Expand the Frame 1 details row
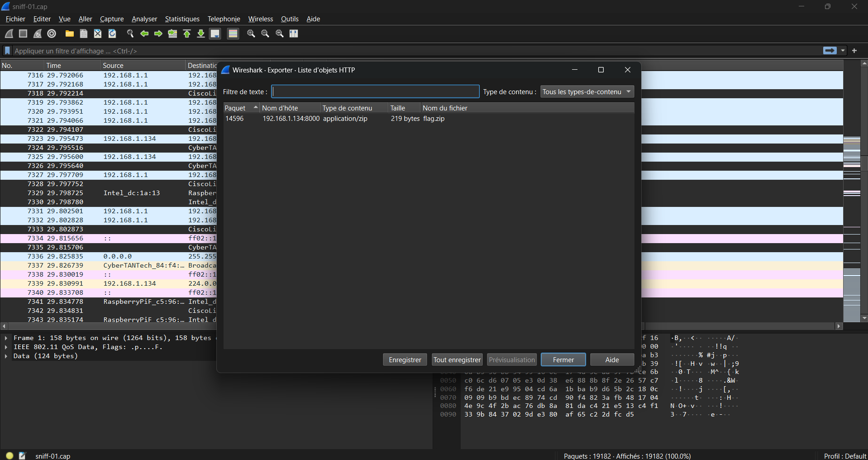This screenshot has height=460, width=868. point(6,338)
